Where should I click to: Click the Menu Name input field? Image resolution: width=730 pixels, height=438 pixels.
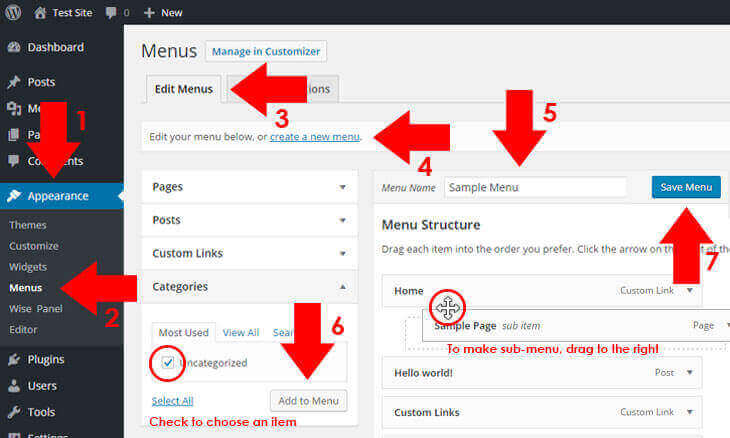pos(535,188)
